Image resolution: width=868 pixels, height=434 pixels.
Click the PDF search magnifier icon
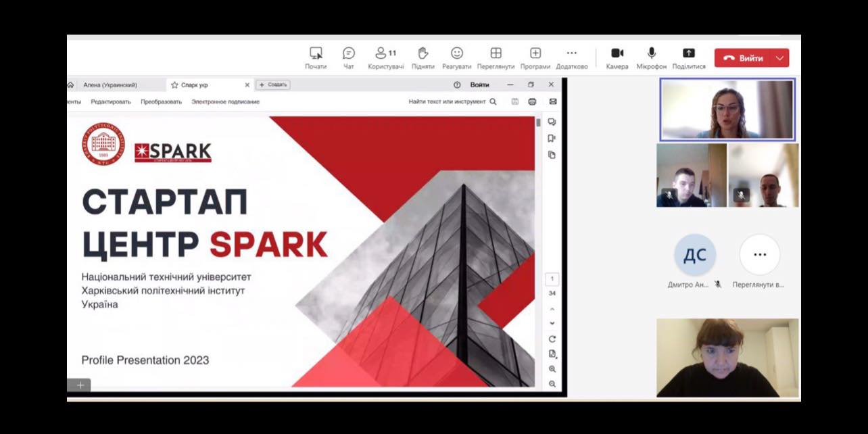pos(493,101)
